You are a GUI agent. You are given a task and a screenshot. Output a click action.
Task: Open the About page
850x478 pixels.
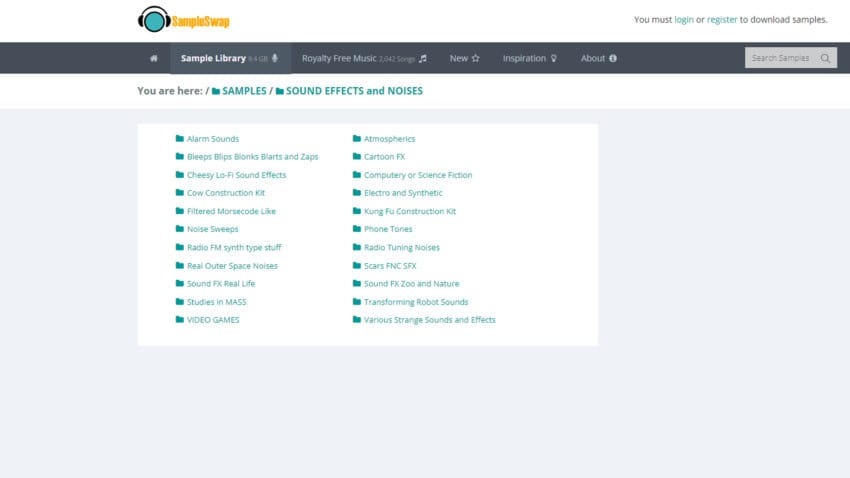pyautogui.click(x=598, y=58)
